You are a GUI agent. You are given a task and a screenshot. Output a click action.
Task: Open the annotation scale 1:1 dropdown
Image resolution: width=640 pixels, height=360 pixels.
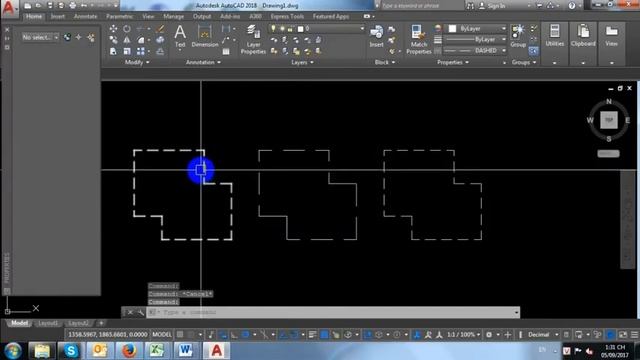(x=463, y=335)
